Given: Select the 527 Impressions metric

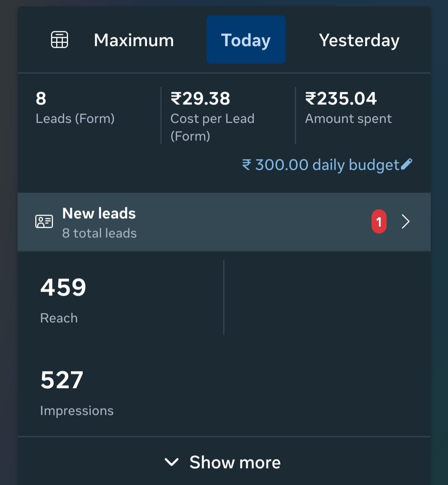Looking at the screenshot, I should click(62, 380).
